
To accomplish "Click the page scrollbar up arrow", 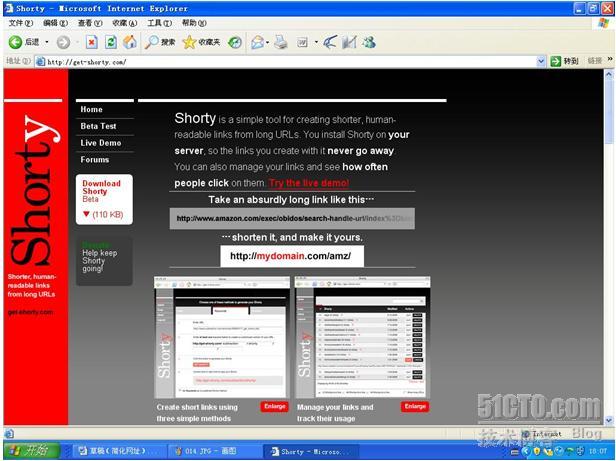I will click(609, 73).
